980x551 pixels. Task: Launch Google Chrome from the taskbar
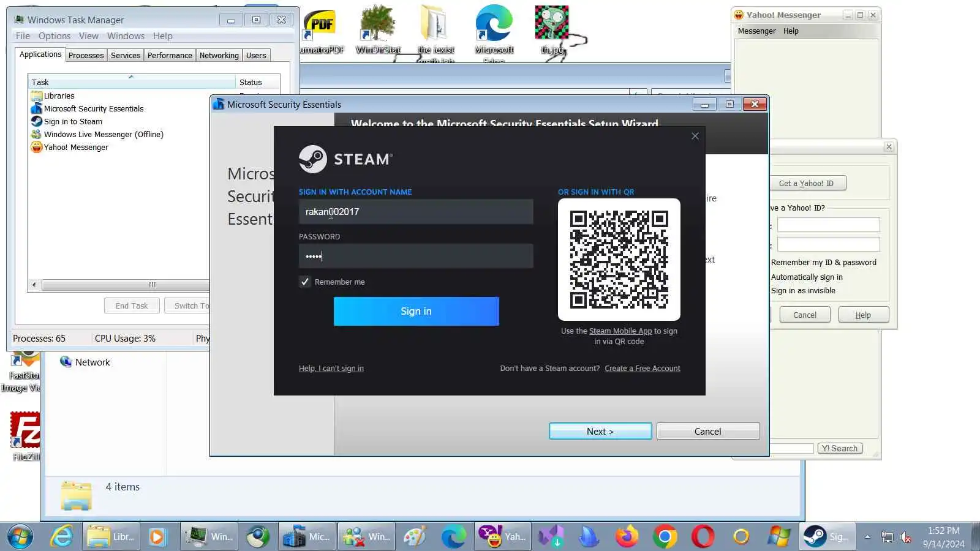(x=665, y=537)
